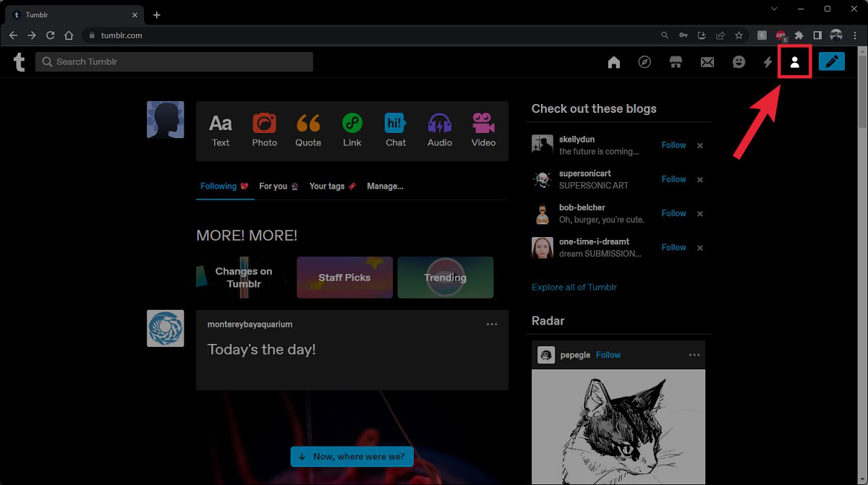This screenshot has width=868, height=485.
Task: Dismiss the bob-belcher recommendation
Action: click(699, 213)
